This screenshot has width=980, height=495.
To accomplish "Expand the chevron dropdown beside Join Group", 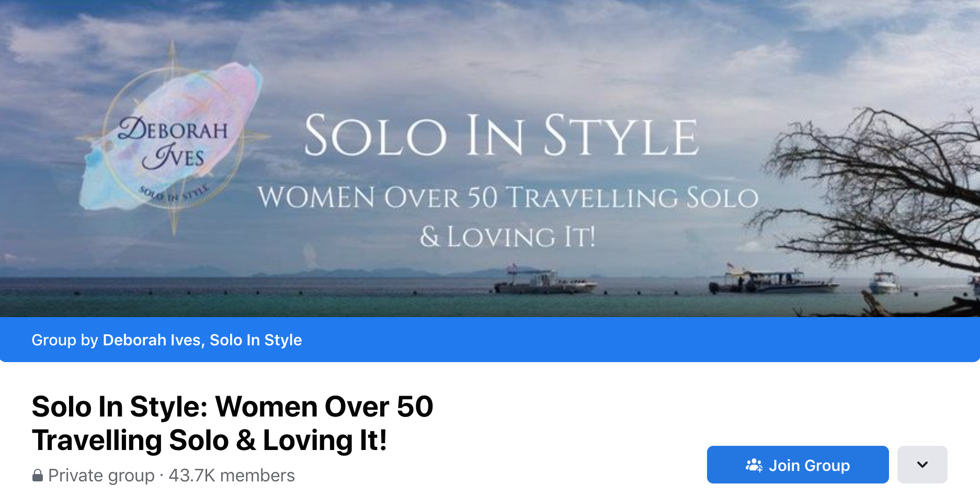I will point(922,465).
